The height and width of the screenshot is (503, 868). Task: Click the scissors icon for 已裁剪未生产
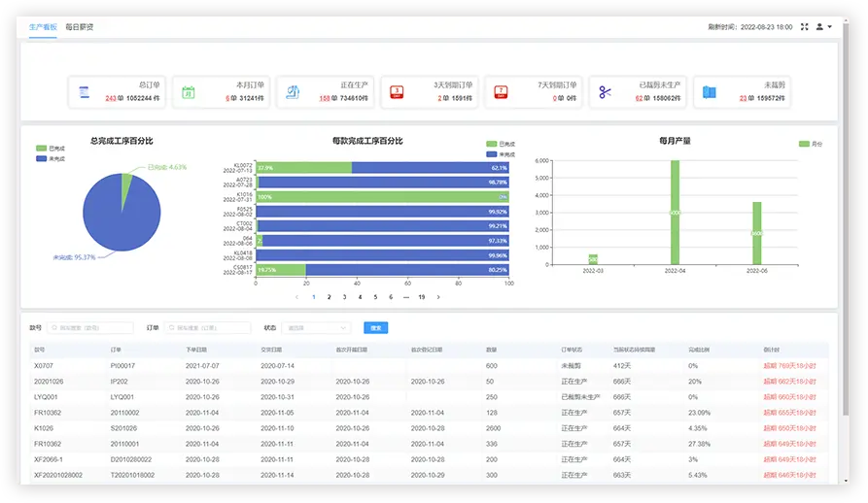[605, 92]
